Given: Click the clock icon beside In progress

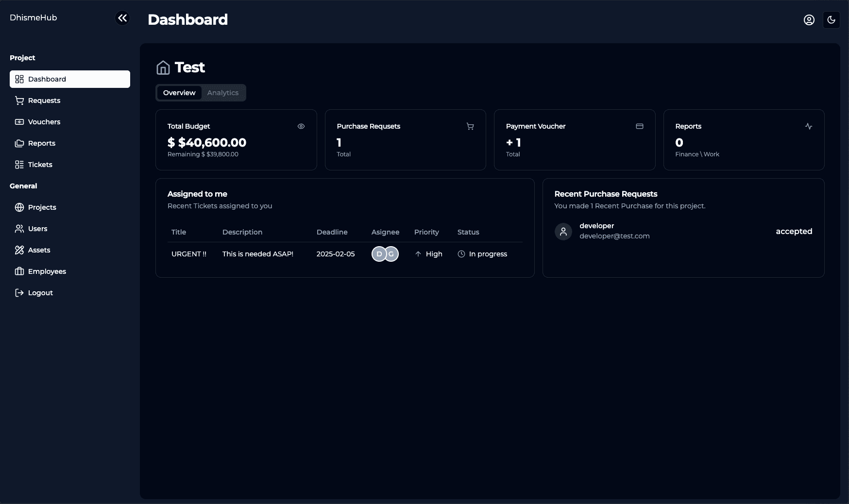Looking at the screenshot, I should (x=461, y=254).
